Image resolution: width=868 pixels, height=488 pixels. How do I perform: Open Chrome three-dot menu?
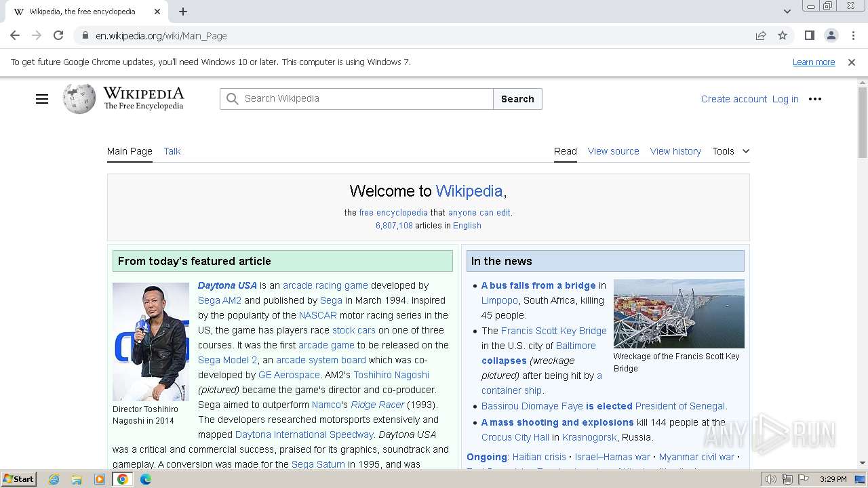point(853,35)
